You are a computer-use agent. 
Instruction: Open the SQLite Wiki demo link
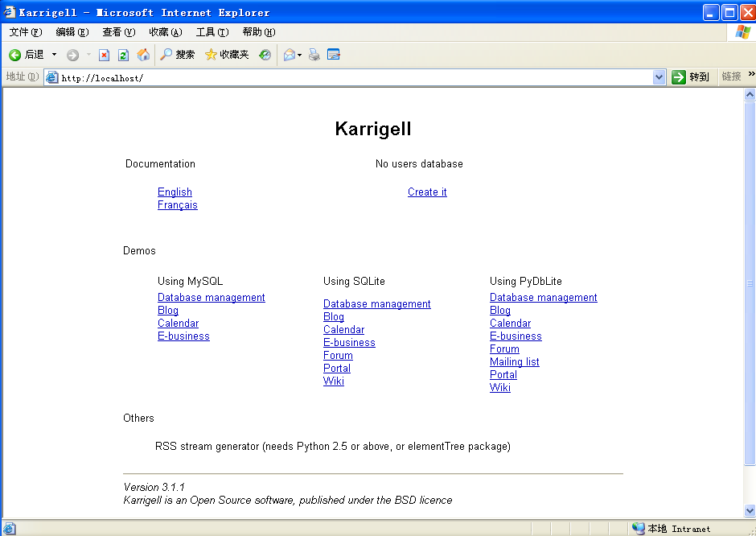pyautogui.click(x=334, y=381)
